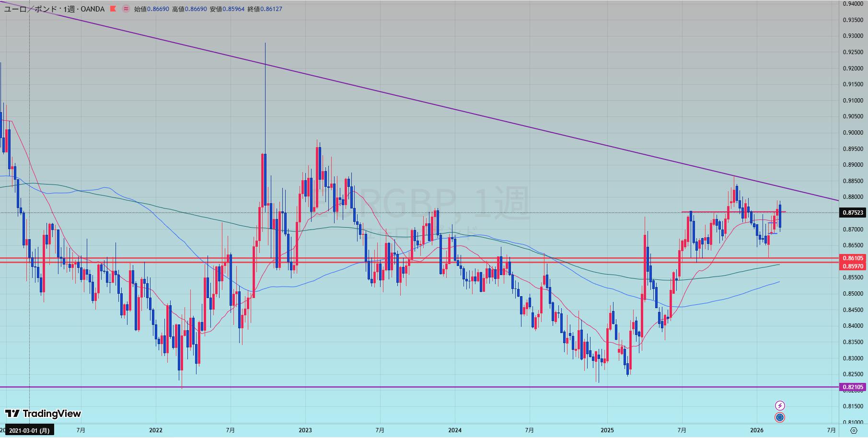Open chart settings hexagon gear icon

click(854, 430)
